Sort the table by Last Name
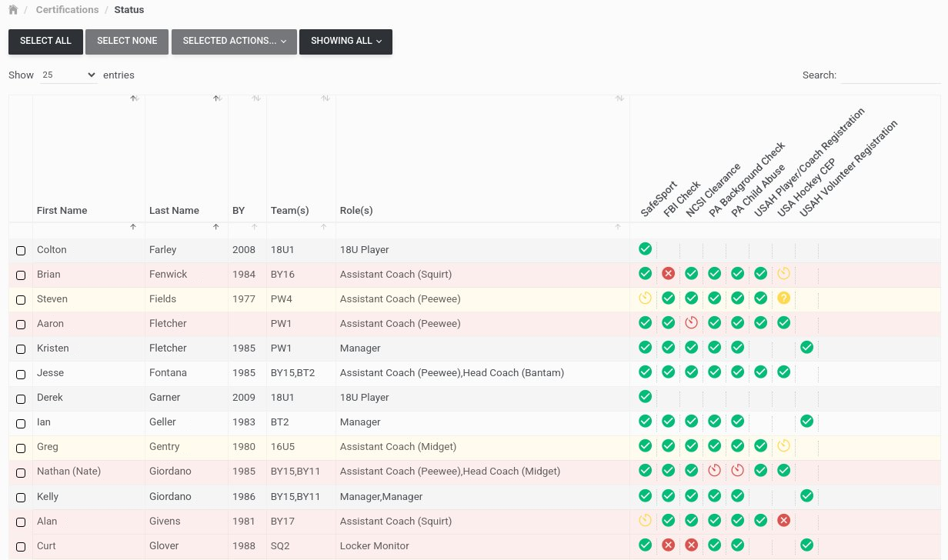 point(186,158)
